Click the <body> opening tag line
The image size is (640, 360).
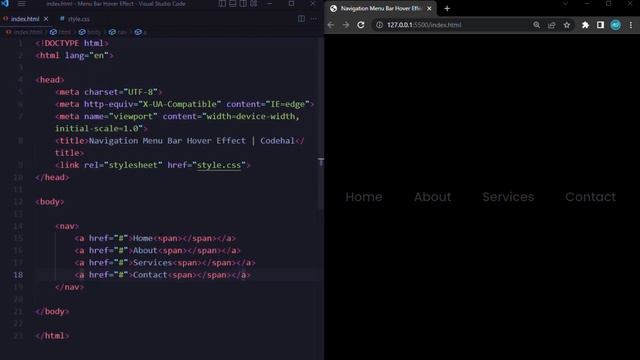pos(50,202)
